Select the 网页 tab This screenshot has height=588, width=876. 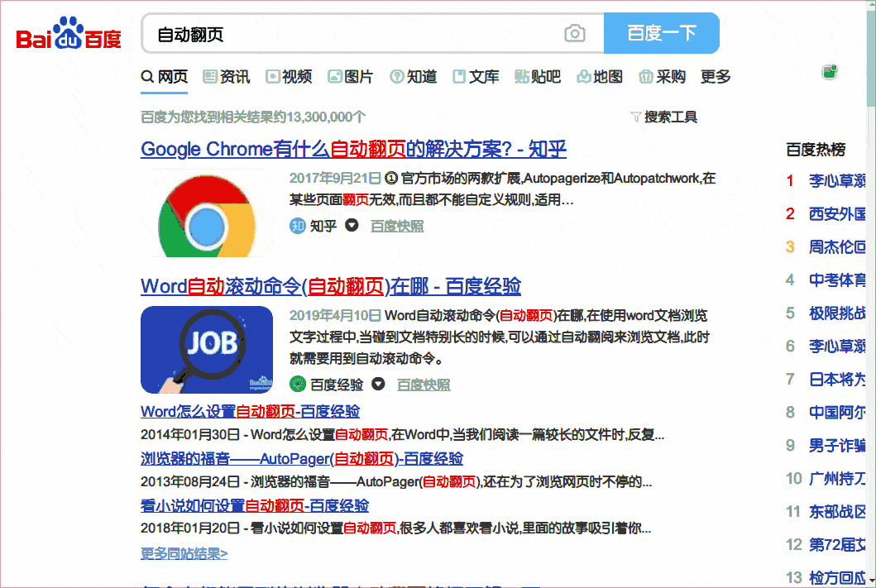pyautogui.click(x=165, y=77)
